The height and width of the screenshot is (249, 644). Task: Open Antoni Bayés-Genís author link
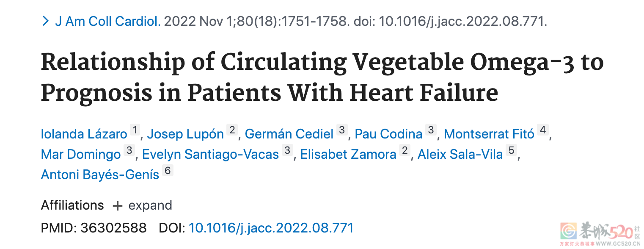100,174
